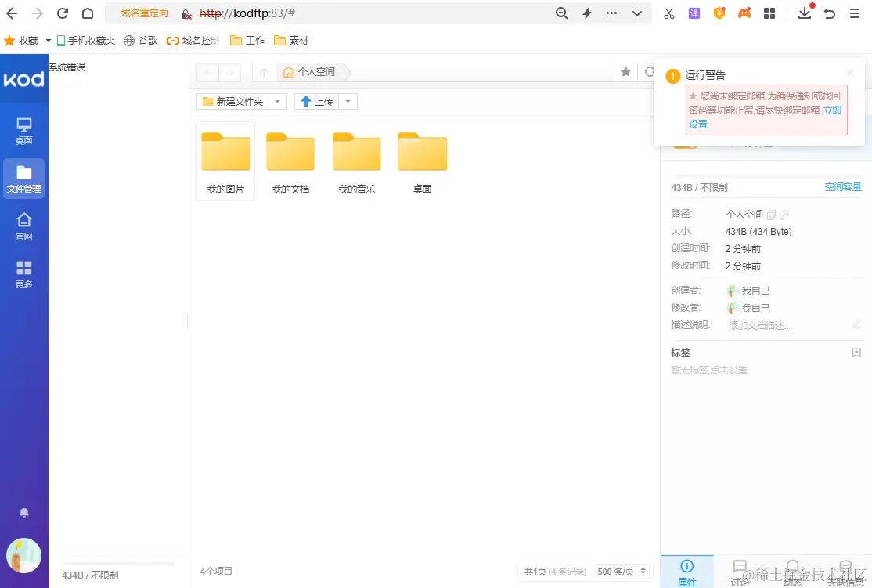This screenshot has height=588, width=872.
Task: Select the 我的音乐 folder
Action: pyautogui.click(x=356, y=161)
